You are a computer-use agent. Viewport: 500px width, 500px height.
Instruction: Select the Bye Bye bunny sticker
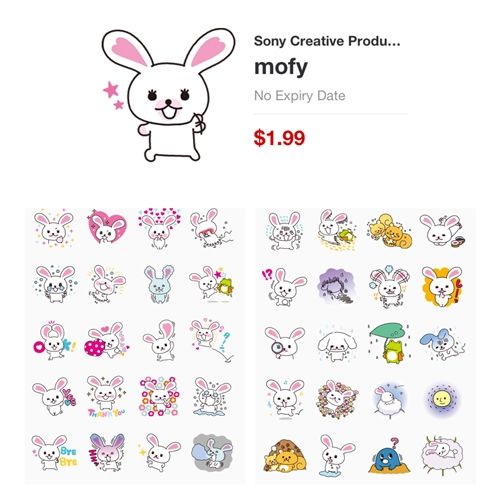coord(55,453)
